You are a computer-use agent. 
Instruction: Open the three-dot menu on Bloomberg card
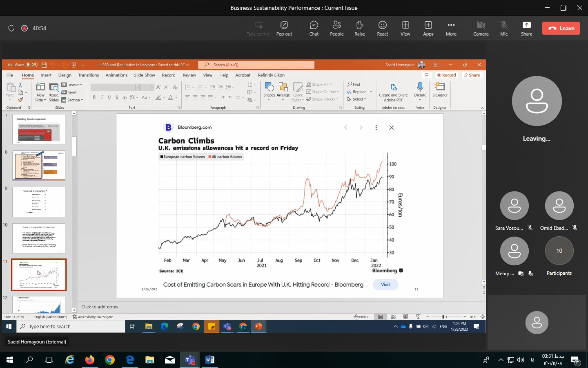click(376, 128)
